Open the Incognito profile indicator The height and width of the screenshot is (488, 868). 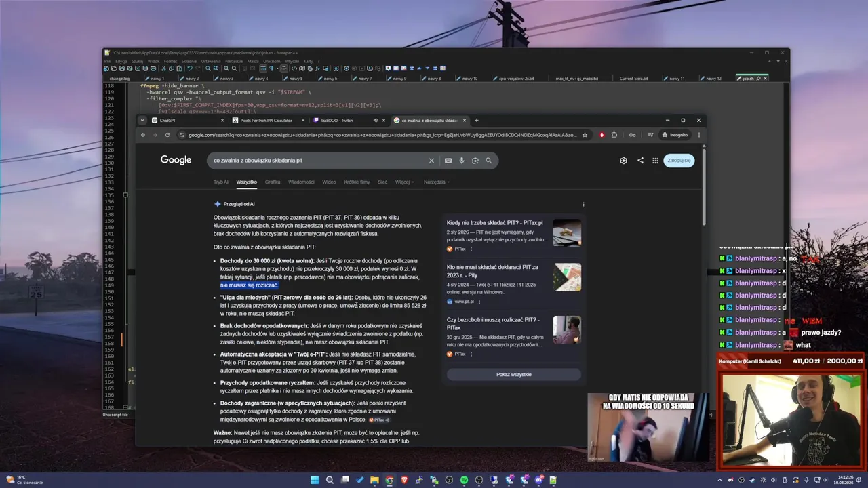(675, 135)
